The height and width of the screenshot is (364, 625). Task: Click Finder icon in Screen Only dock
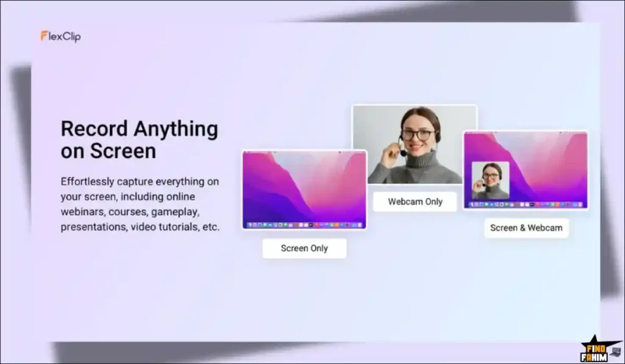250,225
